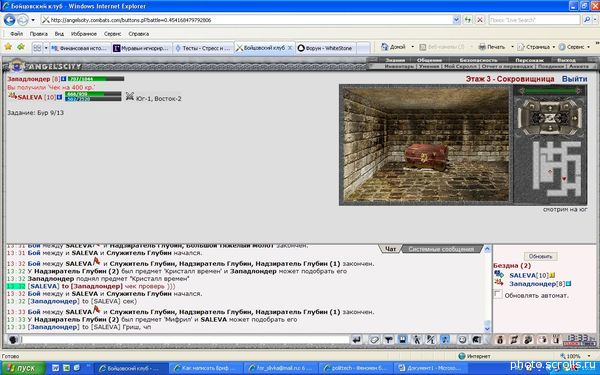This screenshot has height=375, width=600.
Task: Click the Live Search input box
Action: pos(534,20)
